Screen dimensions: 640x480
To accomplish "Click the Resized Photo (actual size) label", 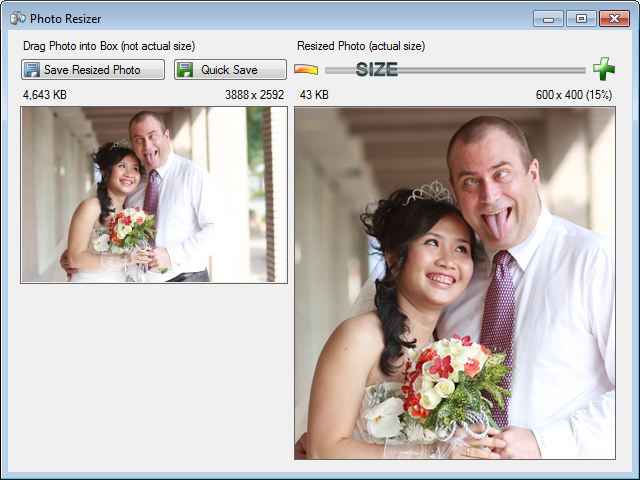I will point(361,46).
